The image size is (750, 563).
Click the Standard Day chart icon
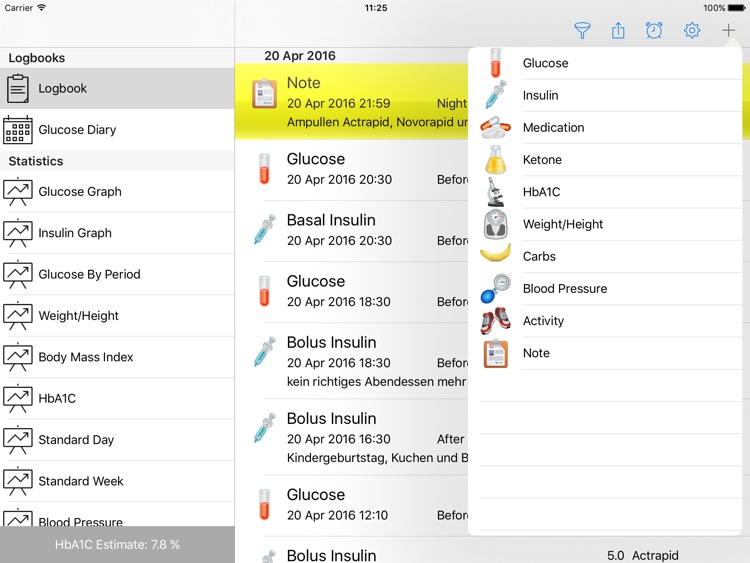(x=18, y=440)
